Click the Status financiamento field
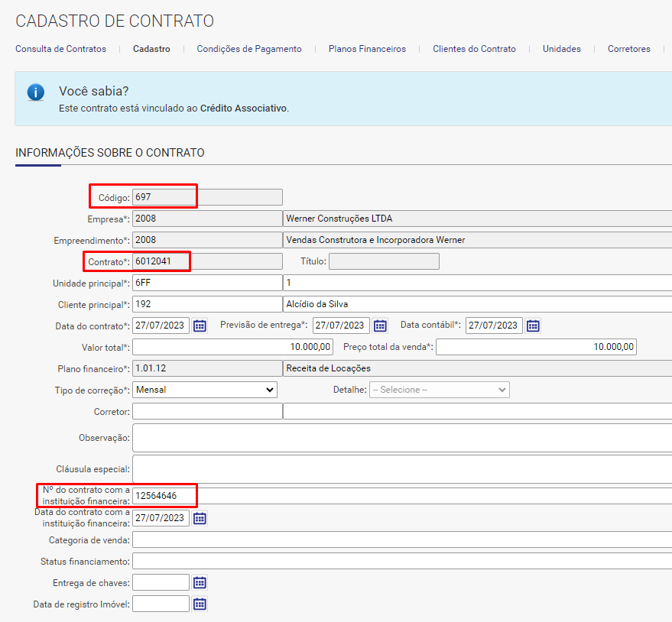Screen dimensions: 672x622 [x=402, y=561]
